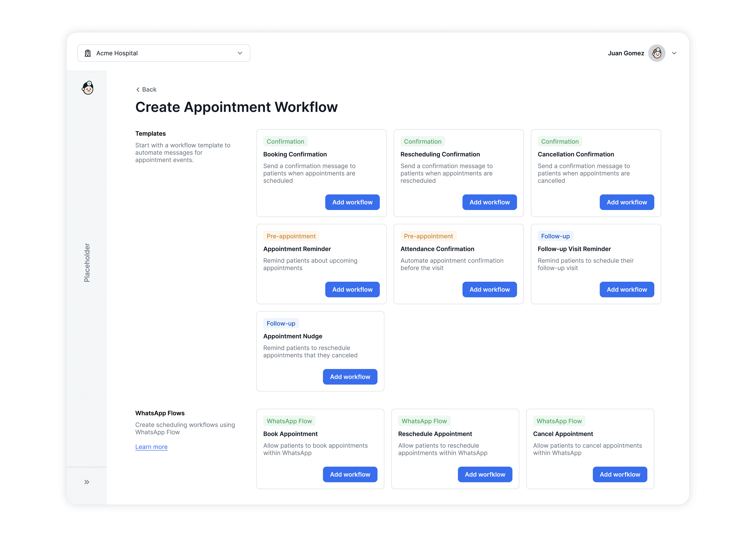Add workflow for Appointment Reminder
This screenshot has width=756, height=537.
click(352, 289)
